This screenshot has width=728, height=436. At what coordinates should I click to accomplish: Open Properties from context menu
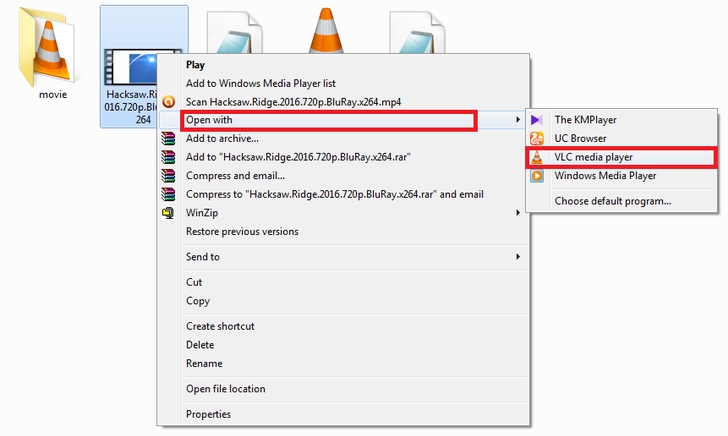pyautogui.click(x=208, y=414)
